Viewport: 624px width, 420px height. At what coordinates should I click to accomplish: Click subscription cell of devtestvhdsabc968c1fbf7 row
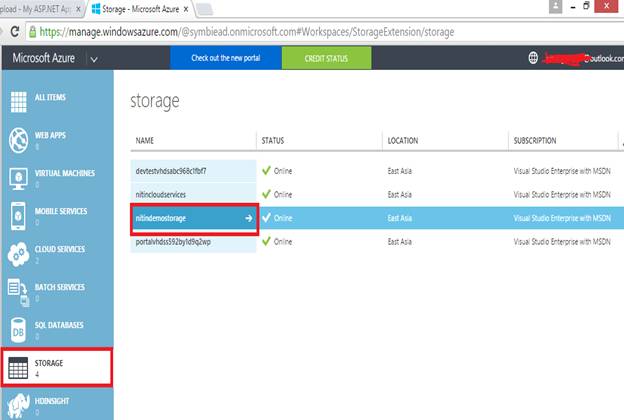[562, 171]
